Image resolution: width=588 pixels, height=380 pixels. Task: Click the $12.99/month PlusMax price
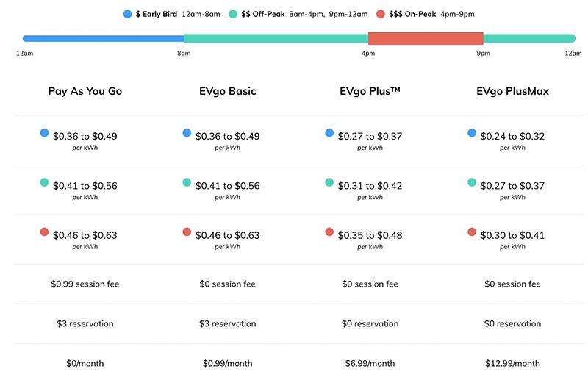click(x=512, y=363)
